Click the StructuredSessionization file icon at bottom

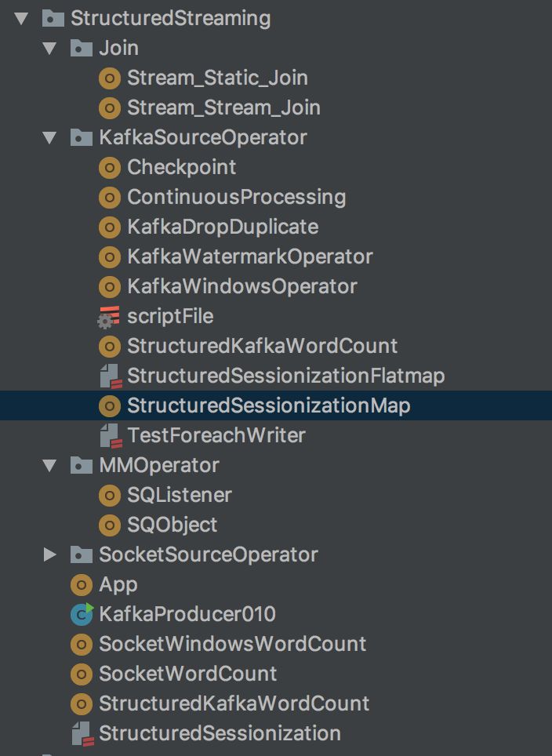tap(81, 734)
